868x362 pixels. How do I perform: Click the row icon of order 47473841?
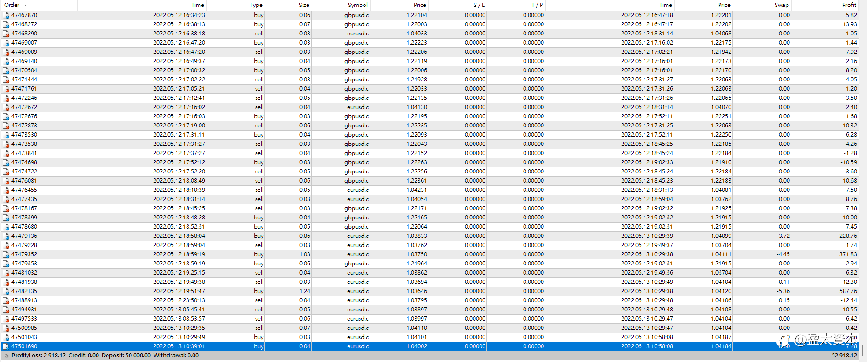pos(6,153)
